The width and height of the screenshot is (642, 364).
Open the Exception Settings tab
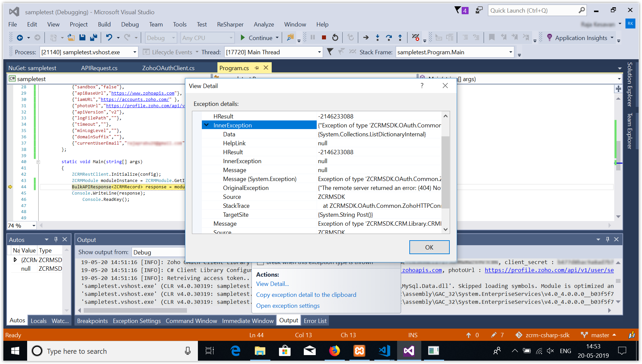(x=137, y=321)
